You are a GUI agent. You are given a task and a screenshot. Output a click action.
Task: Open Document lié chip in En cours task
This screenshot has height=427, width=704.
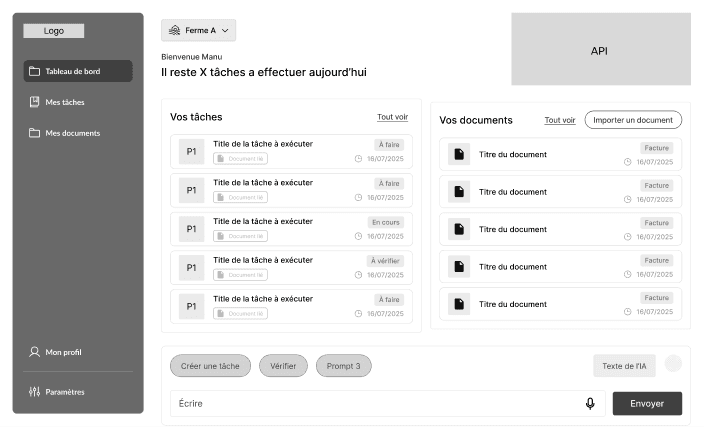[x=241, y=236]
